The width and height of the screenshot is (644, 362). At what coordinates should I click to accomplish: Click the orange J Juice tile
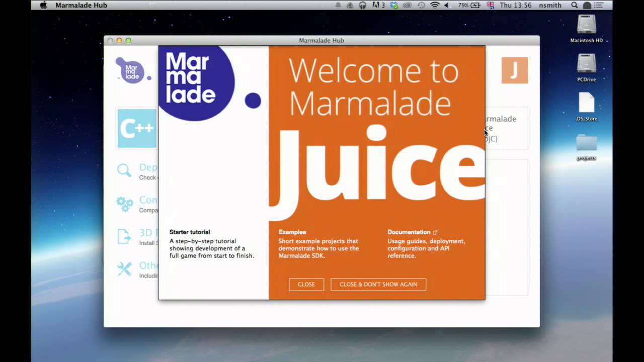click(515, 70)
